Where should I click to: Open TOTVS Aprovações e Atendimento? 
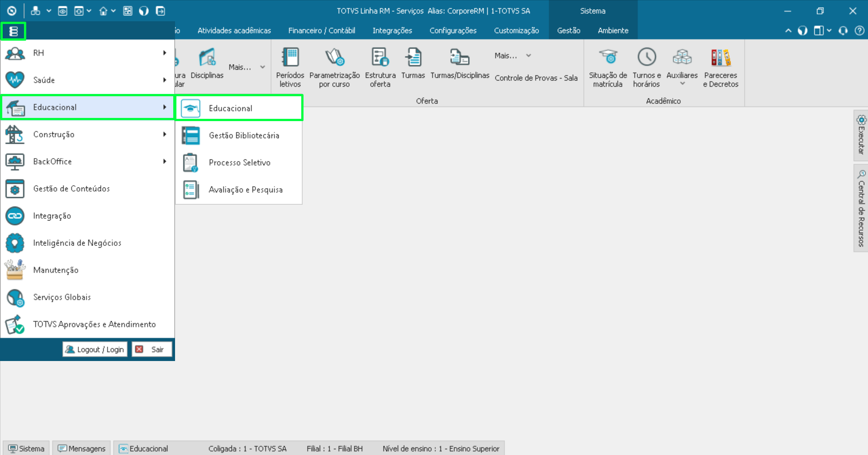click(x=88, y=324)
